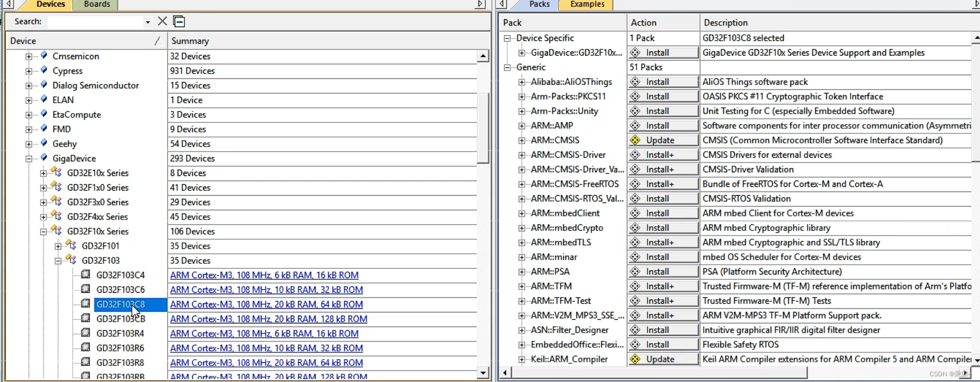Install the ARM::AMP pack
Image resolution: width=980 pixels, height=382 pixels.
pyautogui.click(x=663, y=126)
